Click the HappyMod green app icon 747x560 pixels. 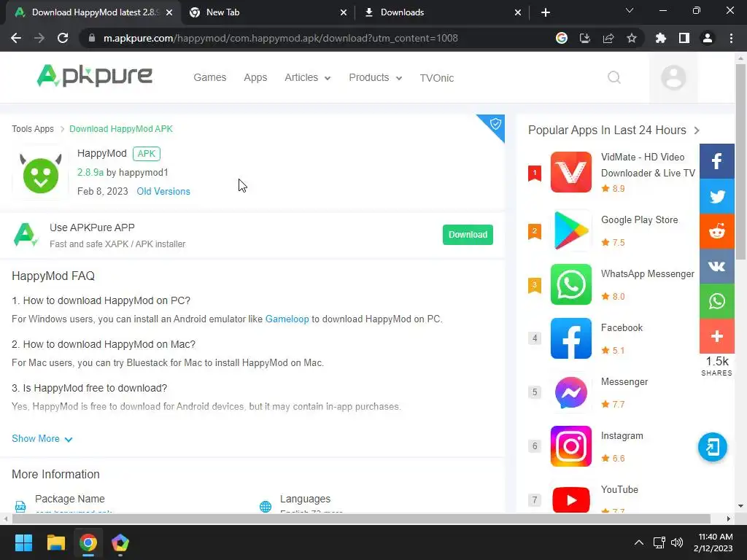[41, 174]
